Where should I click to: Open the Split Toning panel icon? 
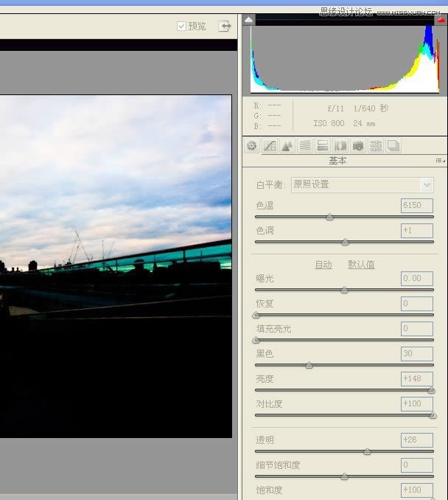tap(323, 146)
